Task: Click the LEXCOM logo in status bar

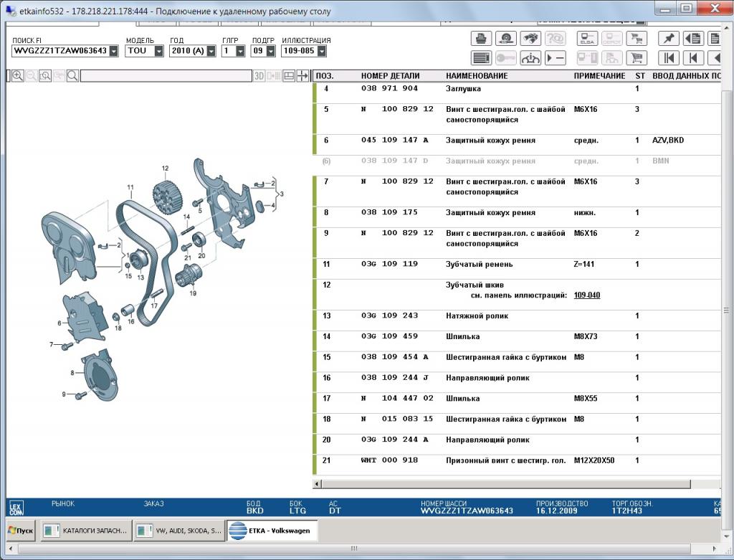Action: [x=16, y=508]
